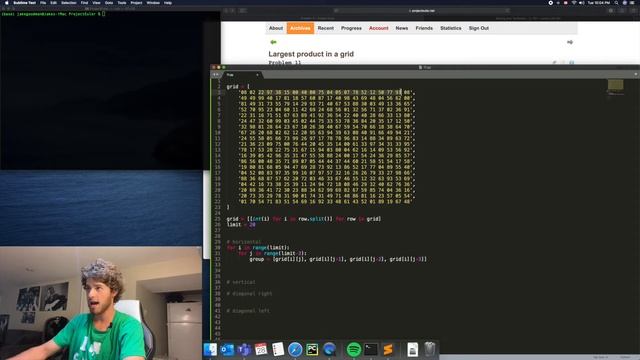Click Sublime tab navigation arrows
Screen dimensions: 640x360
pyautogui.click(x=216, y=75)
